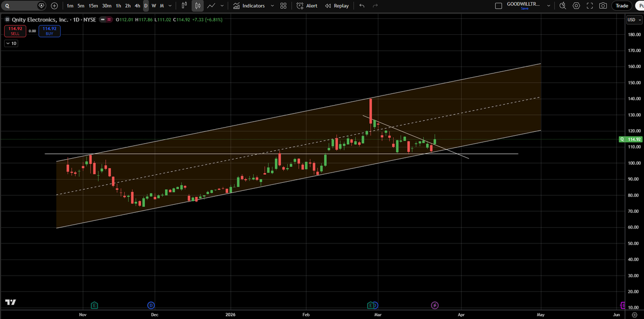Enter fullscreen mode
The width and height of the screenshot is (644, 319).
[590, 6]
